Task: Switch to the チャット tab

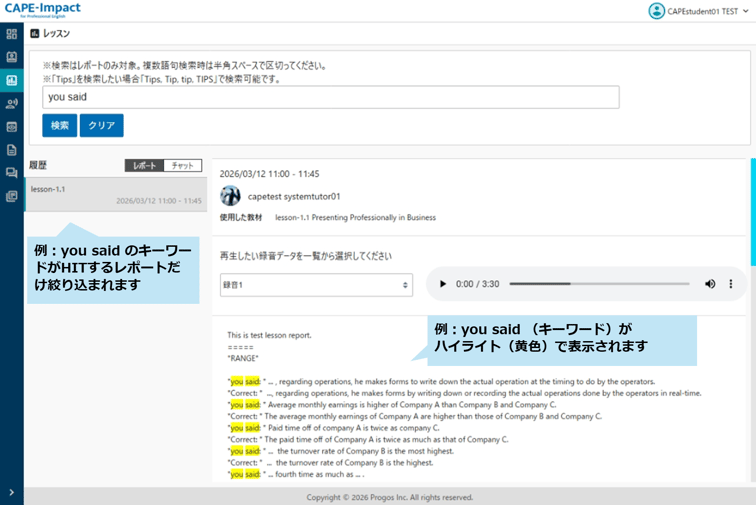Action: pos(183,166)
